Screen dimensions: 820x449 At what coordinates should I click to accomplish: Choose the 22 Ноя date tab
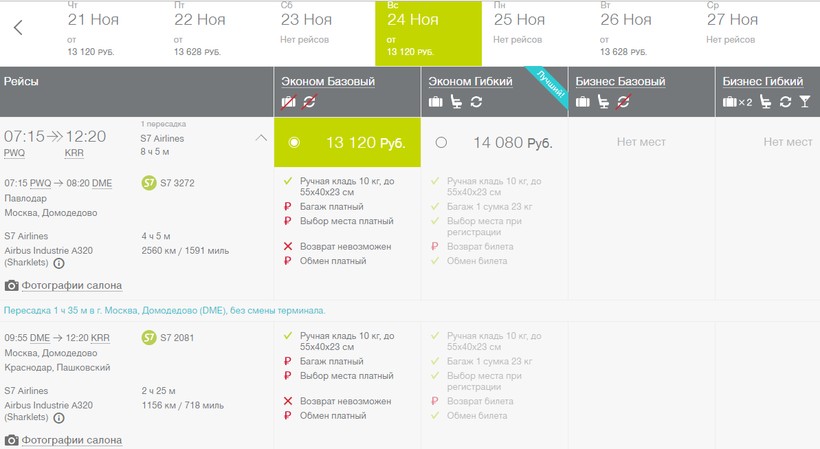pos(199,33)
